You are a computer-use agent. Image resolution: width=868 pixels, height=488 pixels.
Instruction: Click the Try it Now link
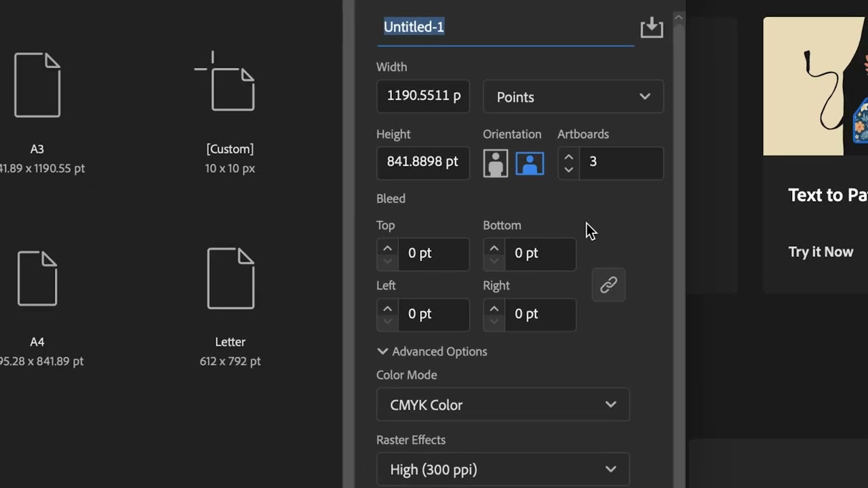point(821,252)
